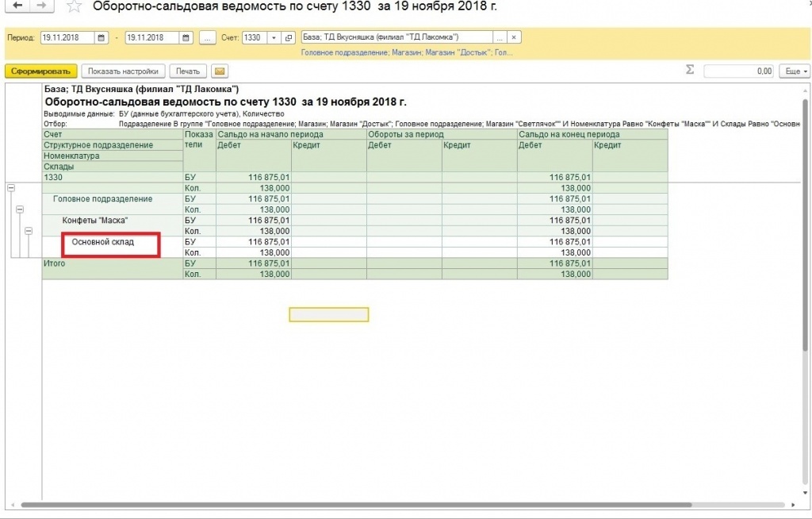This screenshot has width=812, height=519.
Task: Click scroll down arrow on vertical scrollbar
Action: [806, 493]
